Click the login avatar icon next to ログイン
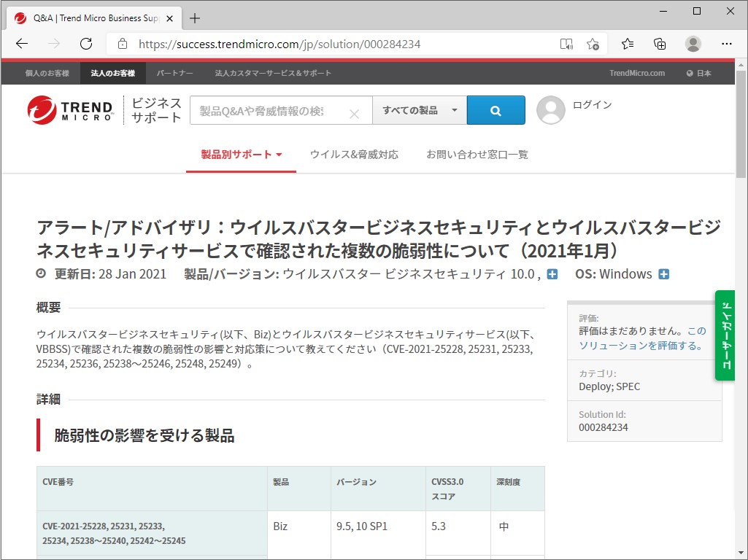This screenshot has width=748, height=560. (552, 110)
